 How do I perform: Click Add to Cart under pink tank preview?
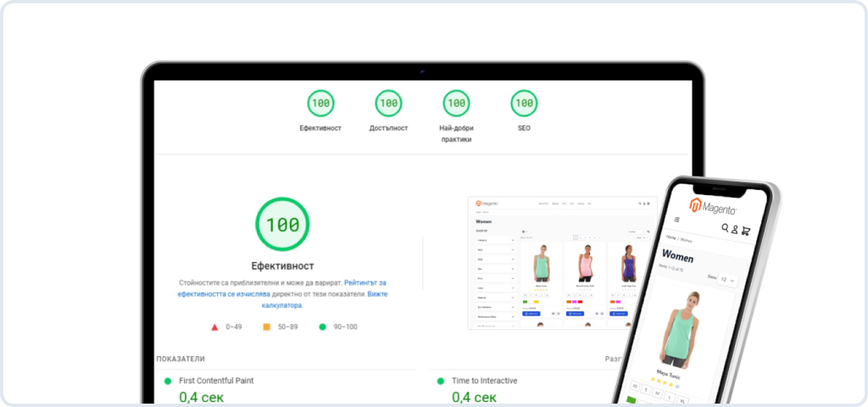coord(575,314)
